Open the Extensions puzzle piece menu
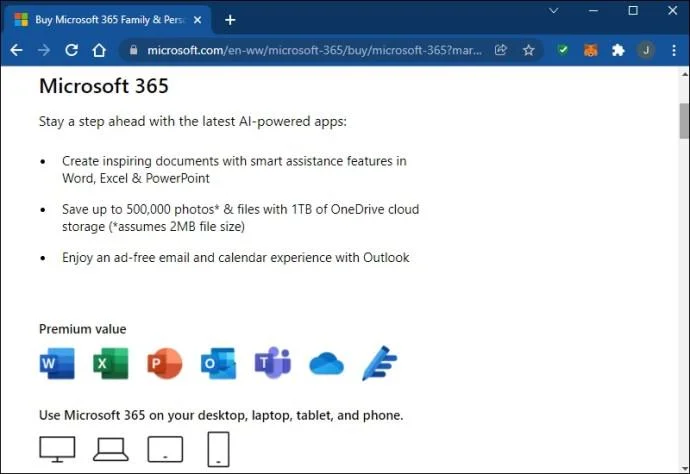 [618, 50]
